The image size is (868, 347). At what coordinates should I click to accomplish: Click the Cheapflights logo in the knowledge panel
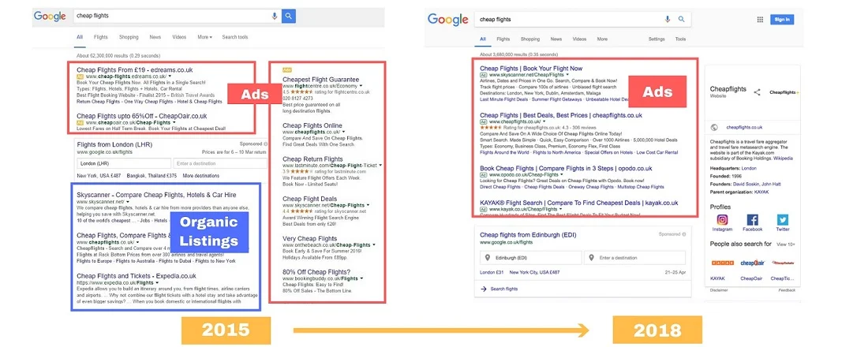[784, 92]
